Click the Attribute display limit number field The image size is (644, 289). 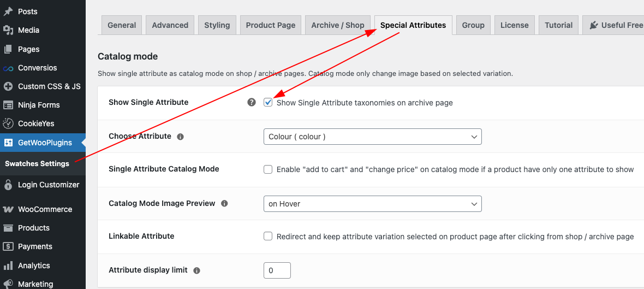pyautogui.click(x=277, y=270)
